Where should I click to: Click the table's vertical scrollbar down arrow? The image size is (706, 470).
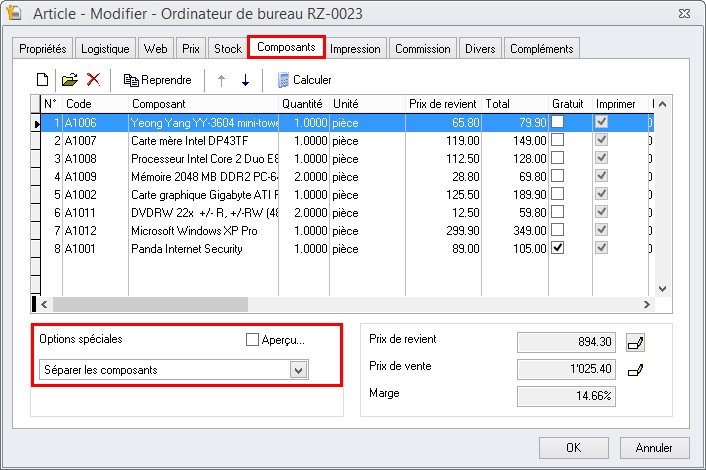(x=661, y=288)
